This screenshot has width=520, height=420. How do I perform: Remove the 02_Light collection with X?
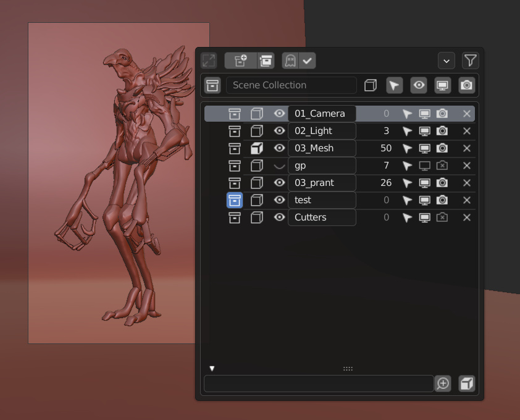click(467, 131)
